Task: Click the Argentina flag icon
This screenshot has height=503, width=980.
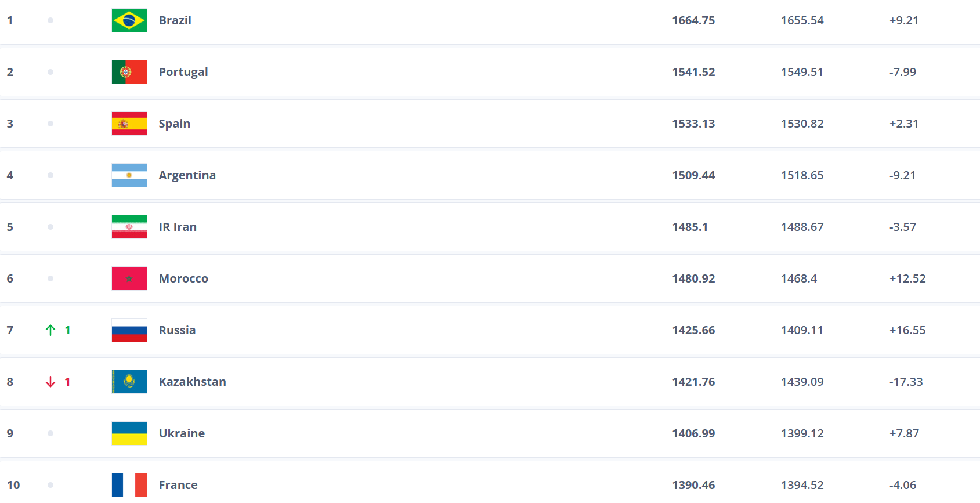Action: click(x=129, y=175)
